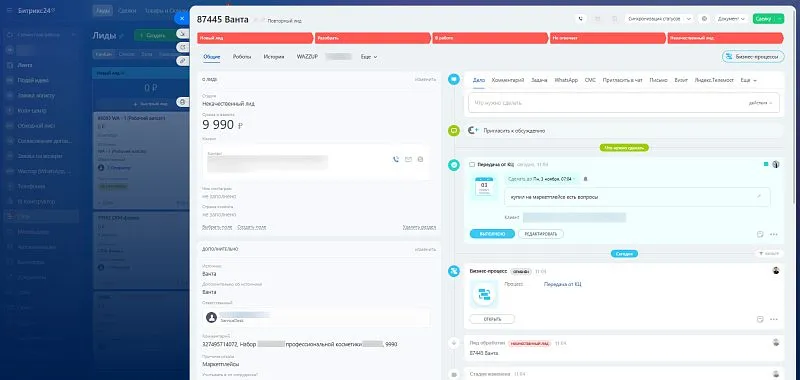Click the Бизнес-процессы button
This screenshot has height=380, width=800.
point(753,57)
